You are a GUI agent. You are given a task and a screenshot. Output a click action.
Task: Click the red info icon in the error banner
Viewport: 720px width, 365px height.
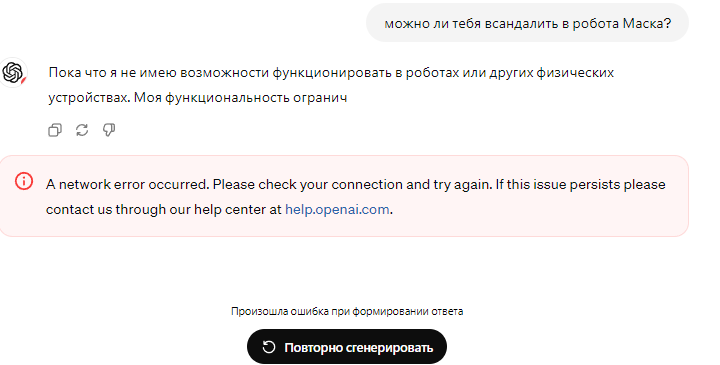[23, 181]
